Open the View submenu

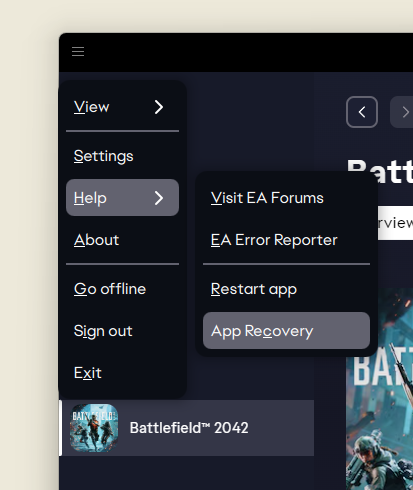[x=122, y=107]
